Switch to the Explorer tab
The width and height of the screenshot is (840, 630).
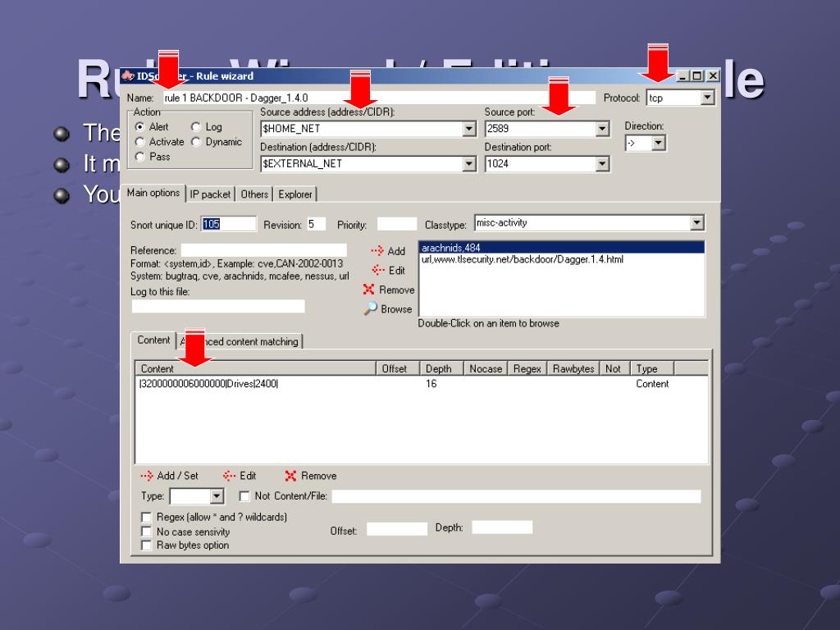[x=295, y=194]
